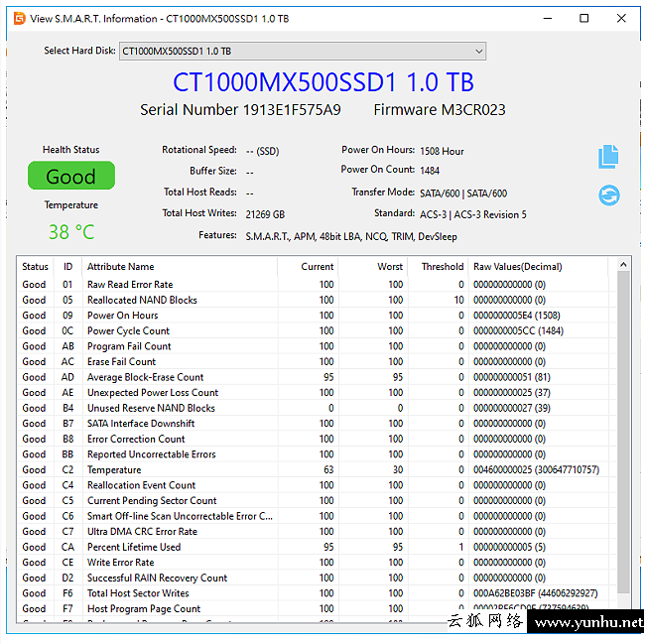Select the Power On Hours attribute row
647x644 pixels.
[x=317, y=316]
